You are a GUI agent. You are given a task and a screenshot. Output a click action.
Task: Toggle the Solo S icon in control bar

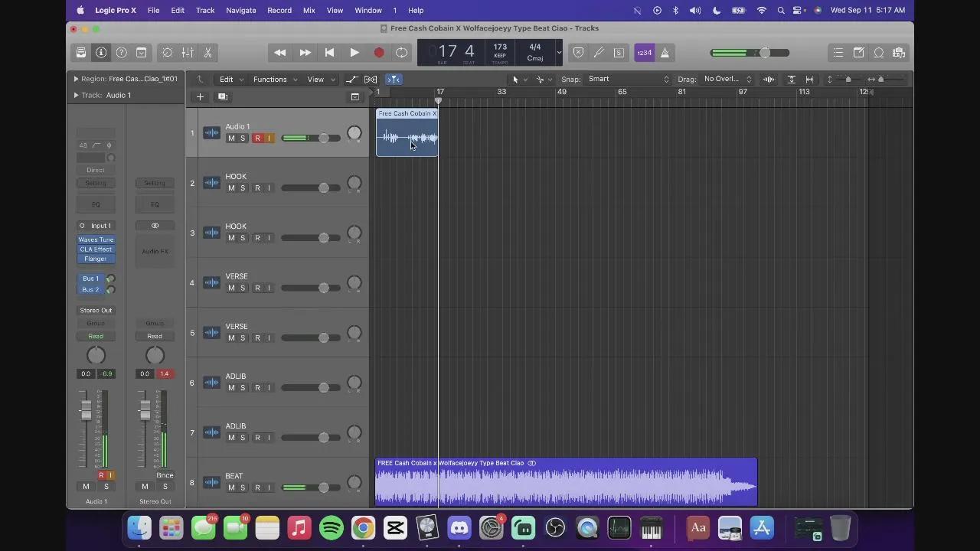point(619,53)
